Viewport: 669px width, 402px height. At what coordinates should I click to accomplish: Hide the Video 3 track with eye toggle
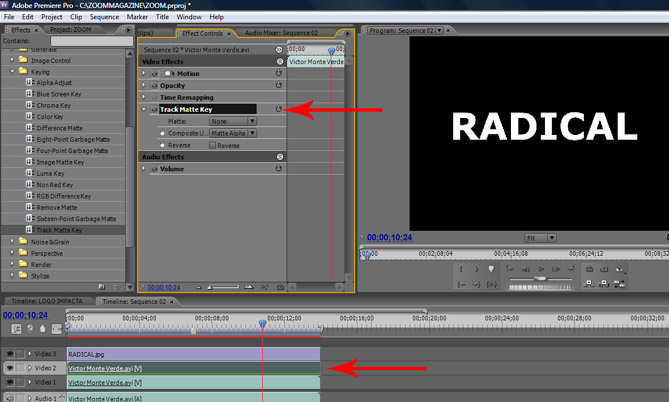pyautogui.click(x=10, y=354)
